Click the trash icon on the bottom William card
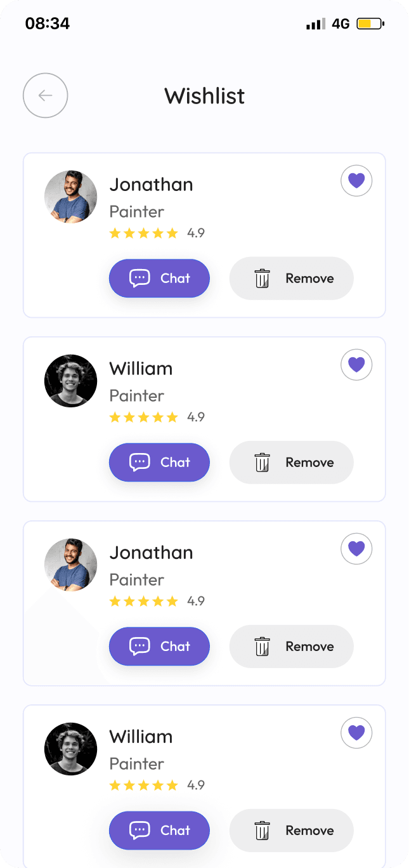409x868 pixels. tap(263, 830)
